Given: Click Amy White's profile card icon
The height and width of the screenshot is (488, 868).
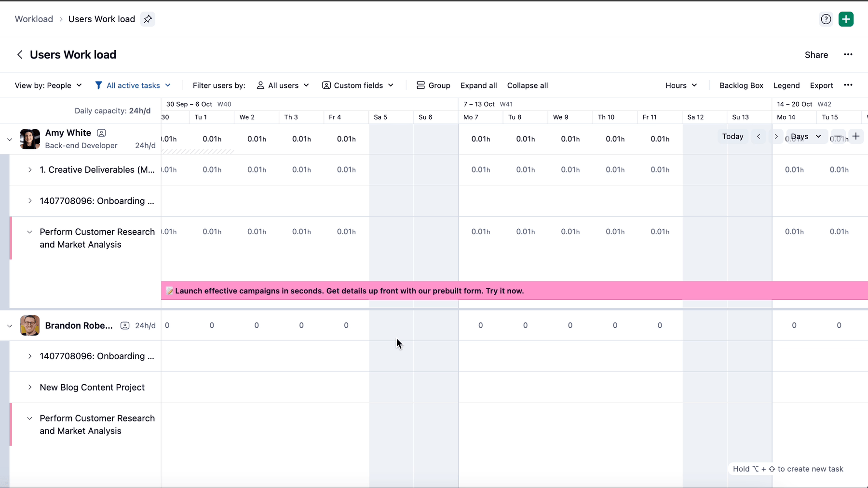Looking at the screenshot, I should [x=101, y=133].
